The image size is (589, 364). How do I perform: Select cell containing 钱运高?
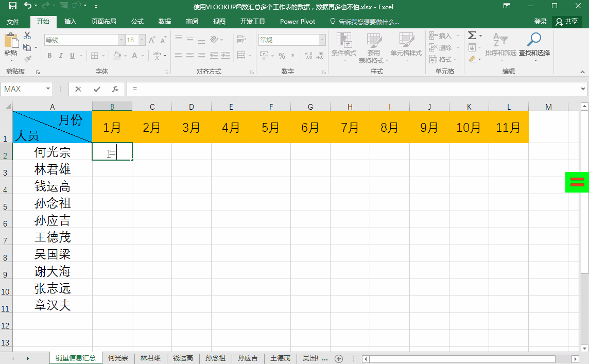(53, 186)
